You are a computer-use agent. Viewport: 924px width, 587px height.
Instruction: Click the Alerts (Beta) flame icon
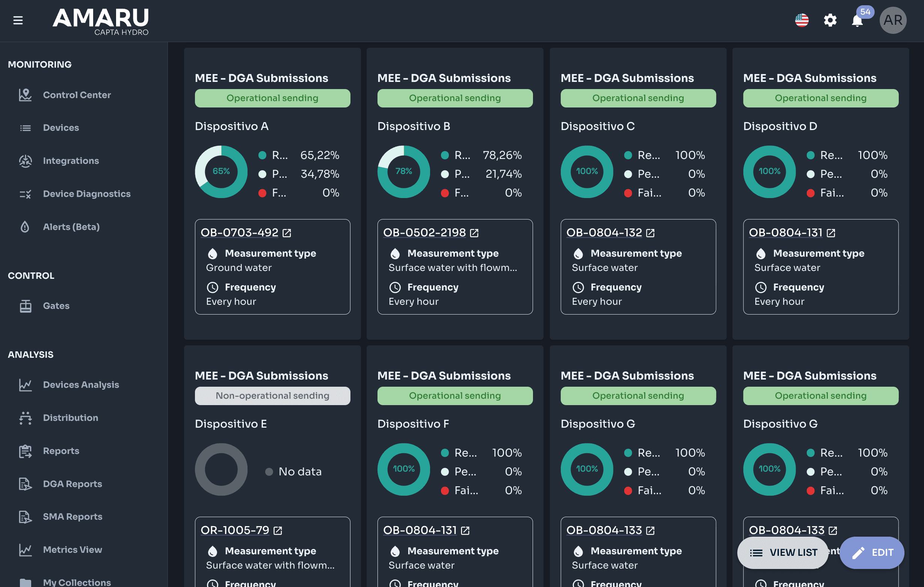25,227
